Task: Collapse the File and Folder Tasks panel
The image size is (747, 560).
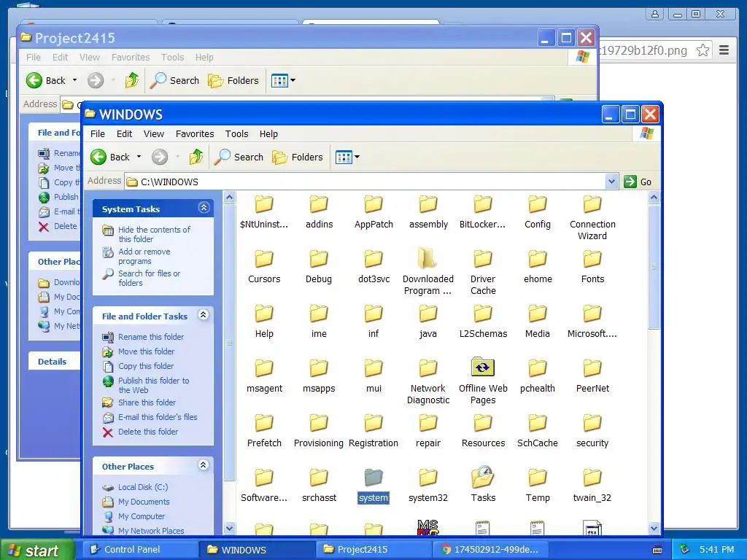Action: click(204, 315)
